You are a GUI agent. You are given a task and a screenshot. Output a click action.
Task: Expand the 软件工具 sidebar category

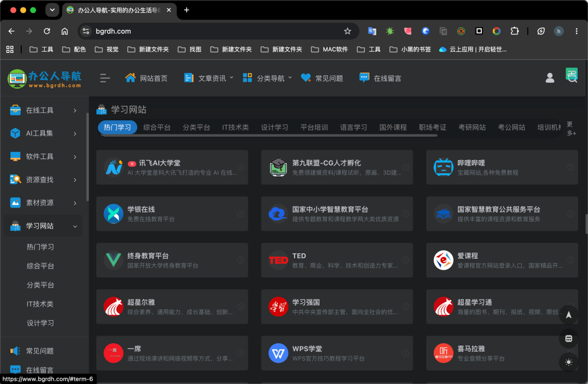coord(43,157)
